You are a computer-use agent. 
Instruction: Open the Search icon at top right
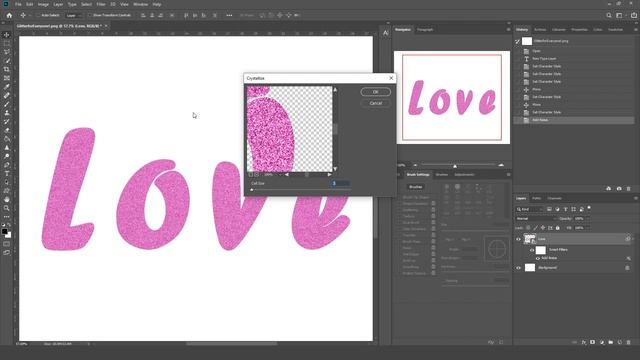[x=609, y=16]
